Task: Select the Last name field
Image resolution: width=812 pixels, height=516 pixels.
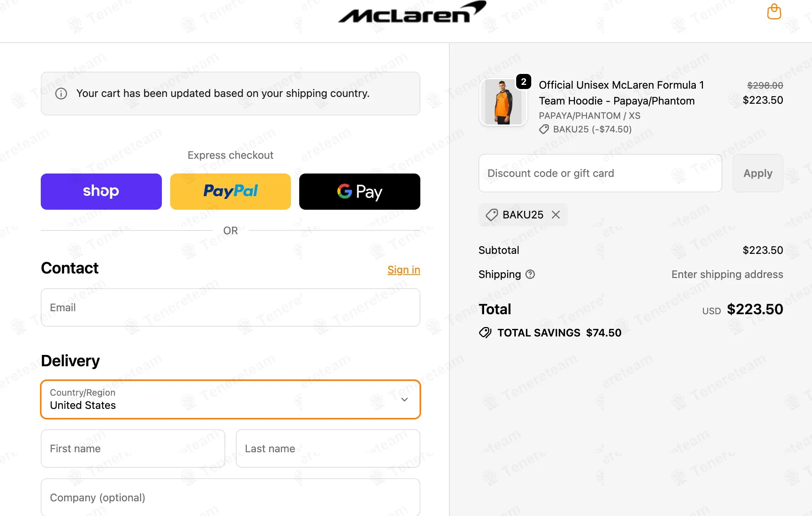Action: tap(328, 448)
